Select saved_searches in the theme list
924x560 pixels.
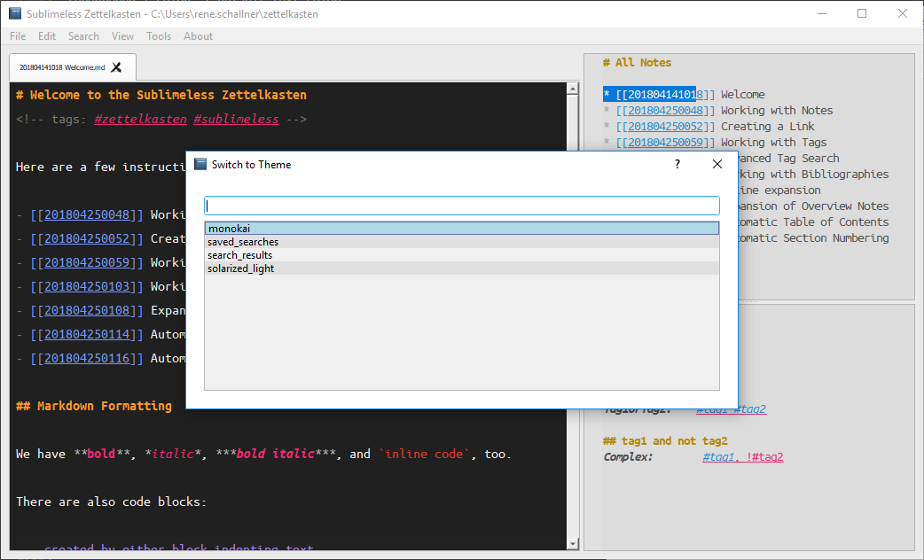click(x=462, y=242)
